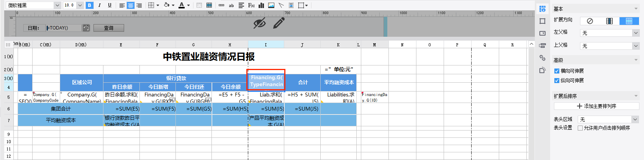Select the 平均融资成本 header cell in row 3

click(339, 82)
